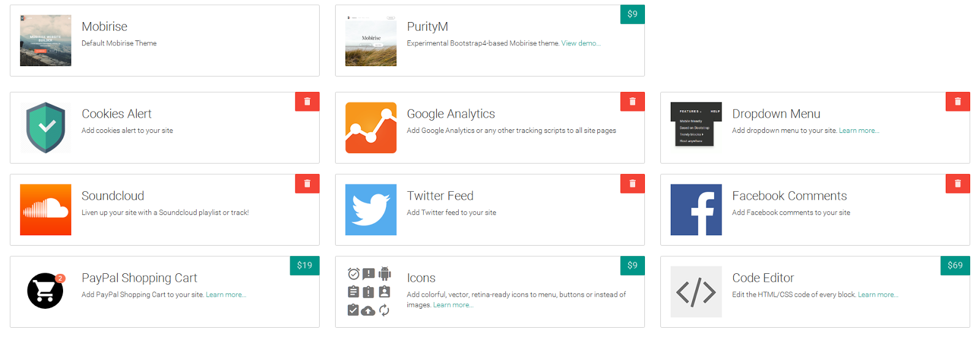Select the Google Analytics chart icon

point(371,127)
